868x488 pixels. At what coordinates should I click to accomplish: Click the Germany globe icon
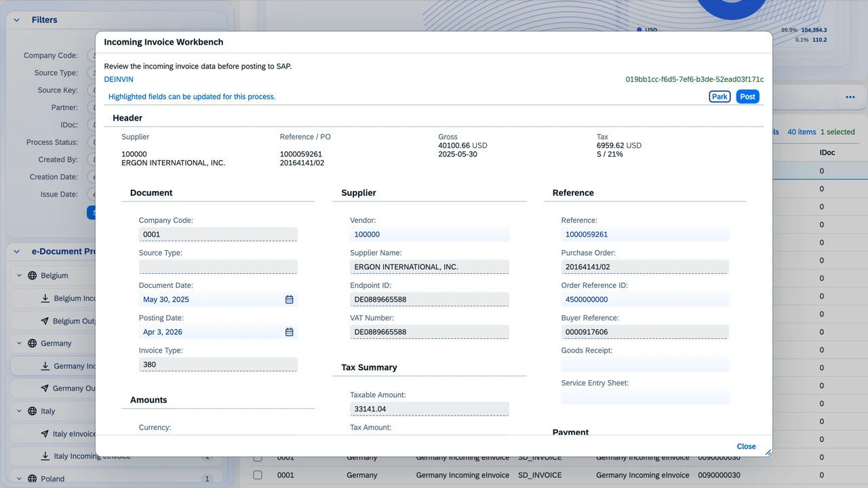pos(32,344)
